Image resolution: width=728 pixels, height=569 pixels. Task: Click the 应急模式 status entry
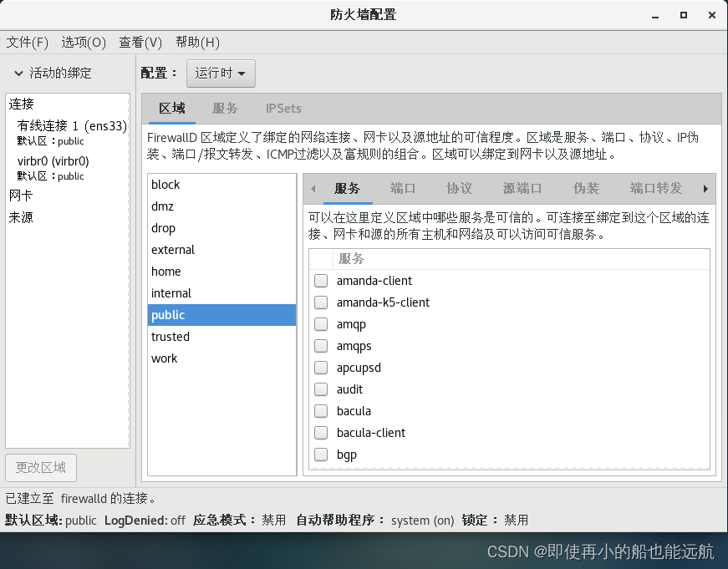[240, 521]
